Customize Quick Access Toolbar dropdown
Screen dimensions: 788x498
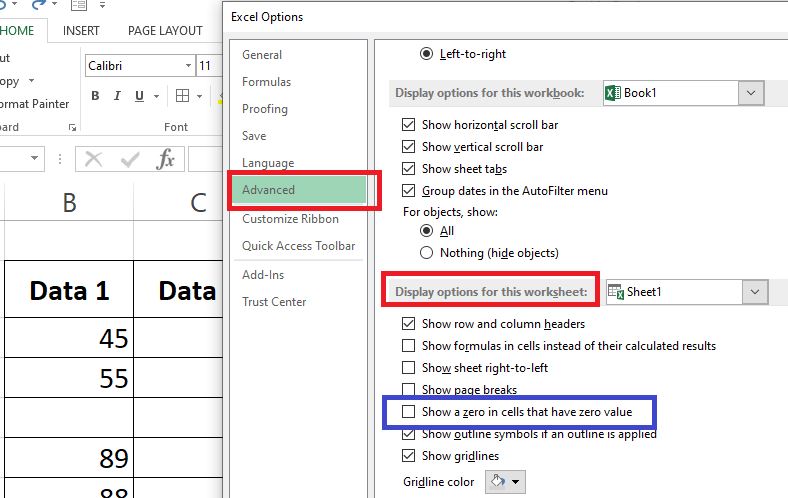tap(102, 6)
